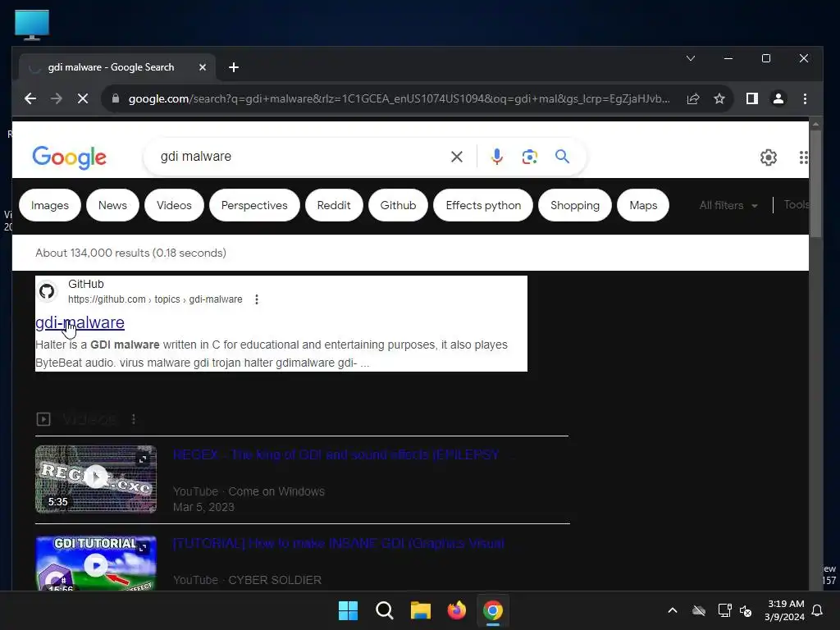
Task: Open Chrome profile menu
Action: (x=778, y=98)
